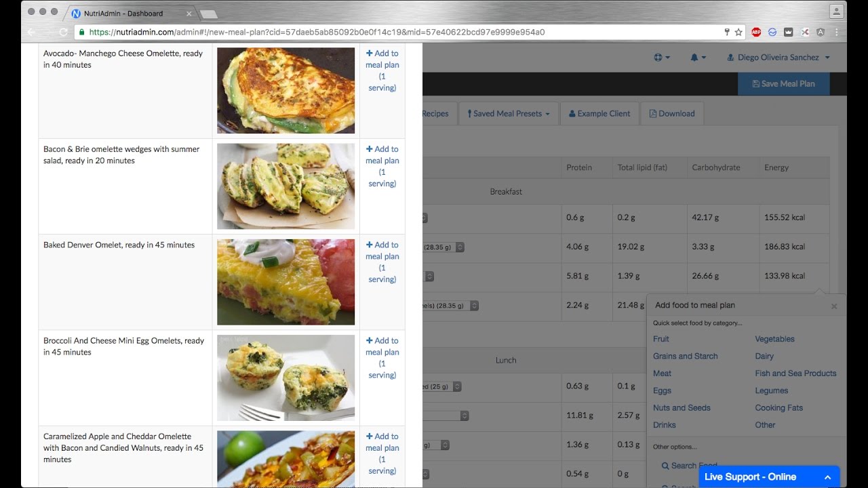
Task: Choose the Dairy food category
Action: [x=764, y=356]
